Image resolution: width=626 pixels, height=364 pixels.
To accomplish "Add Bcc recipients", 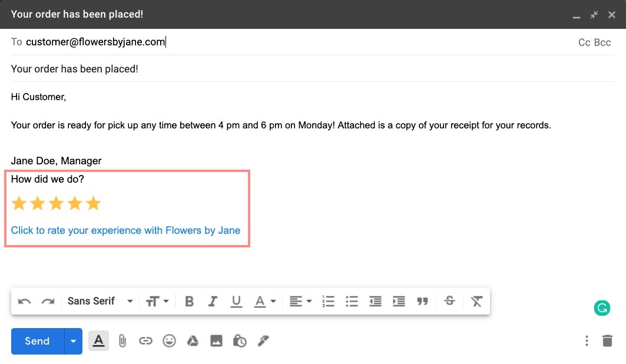I will tap(602, 42).
